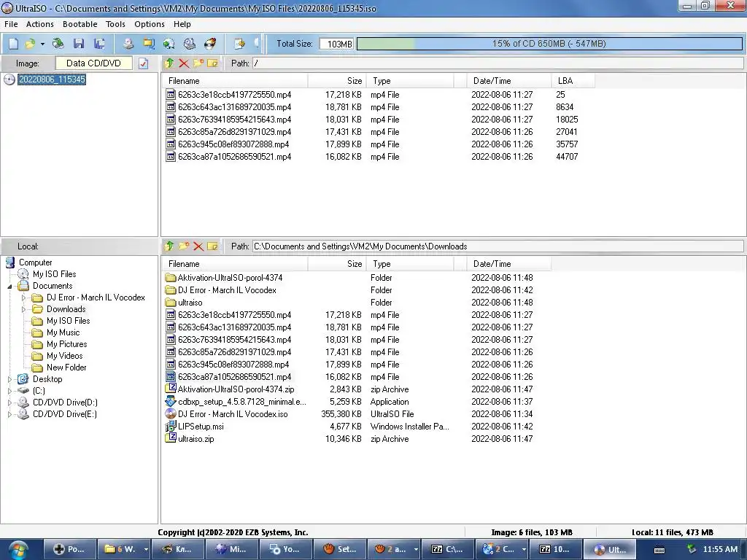The image size is (747, 560).
Task: Select the Aktivation-UltraISO-porol-4374 folder in local list
Action: [x=230, y=278]
